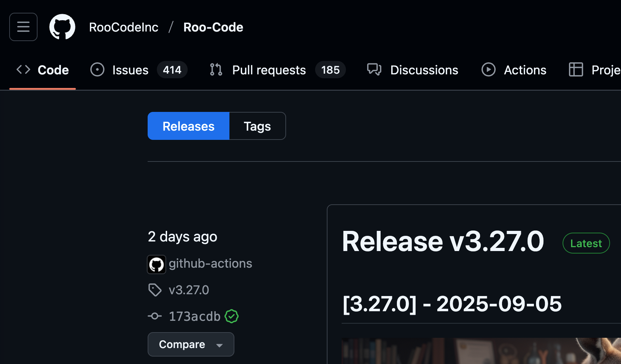621x364 pixels.
Task: Click the verified commit badge icon
Action: [232, 316]
